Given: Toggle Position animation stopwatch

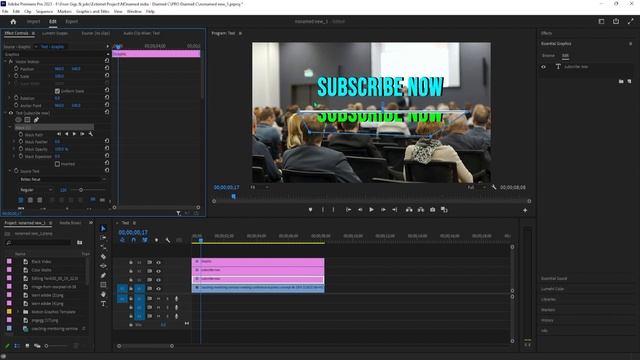Looking at the screenshot, I should pyautogui.click(x=16, y=69).
